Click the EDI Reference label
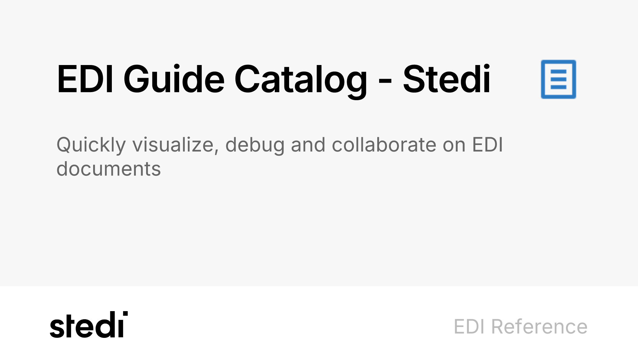The height and width of the screenshot is (364, 638). coord(521,326)
